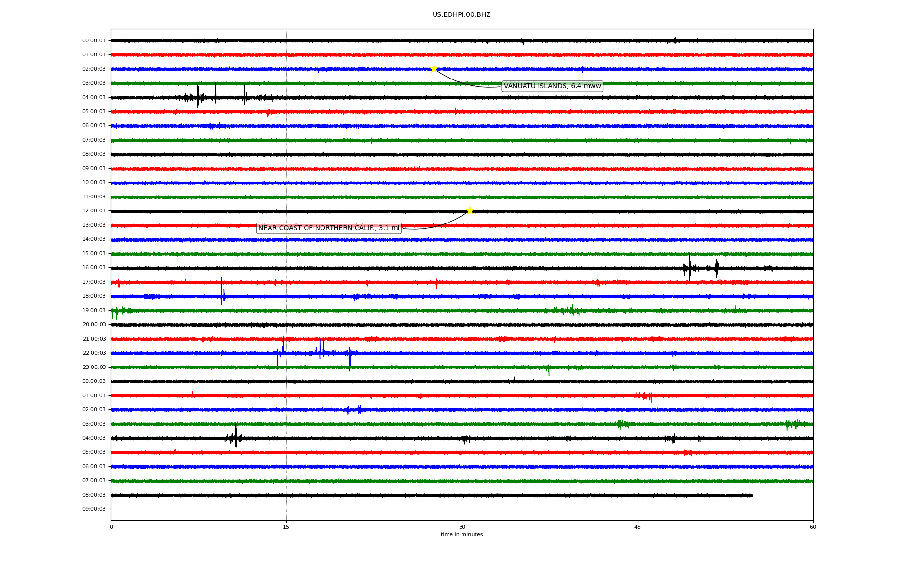Click the US.EDHPI.00.BHZ plot title

[462, 15]
